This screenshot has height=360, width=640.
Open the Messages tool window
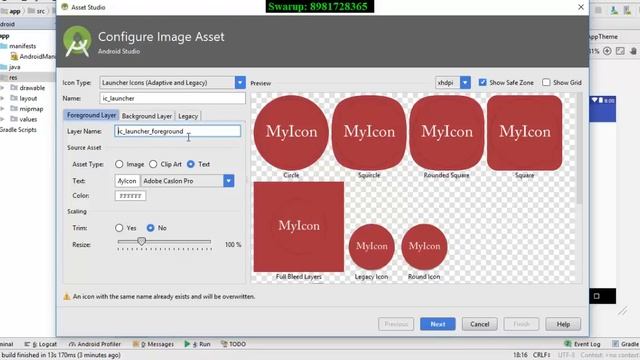(x=153, y=344)
